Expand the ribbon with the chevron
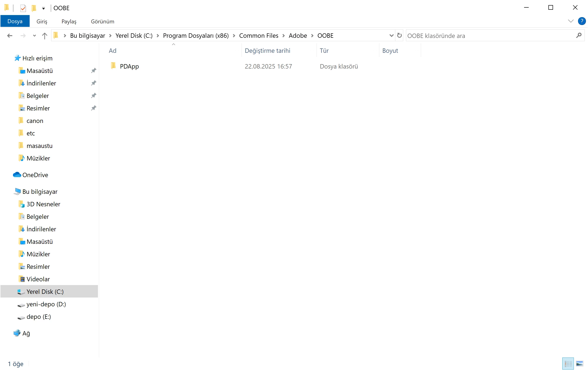Image resolution: width=588 pixels, height=370 pixels. pos(570,21)
